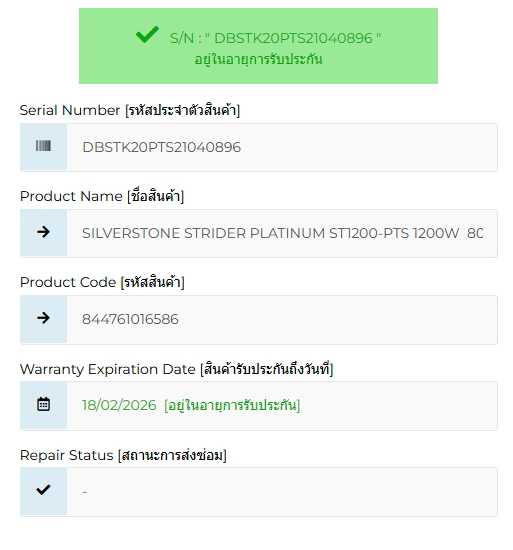Viewport: 513px width, 550px height.
Task: Click the Product Name field with SILVERSTONE STRIDER
Action: [x=282, y=233]
